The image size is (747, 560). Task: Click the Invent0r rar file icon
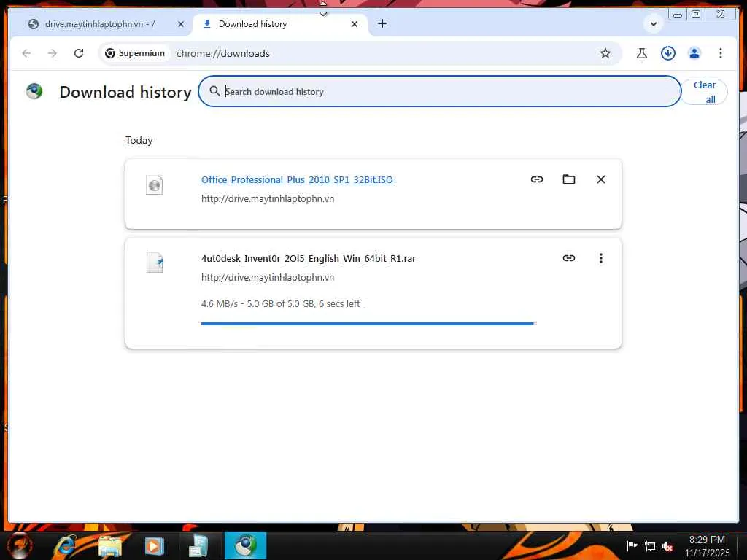155,262
